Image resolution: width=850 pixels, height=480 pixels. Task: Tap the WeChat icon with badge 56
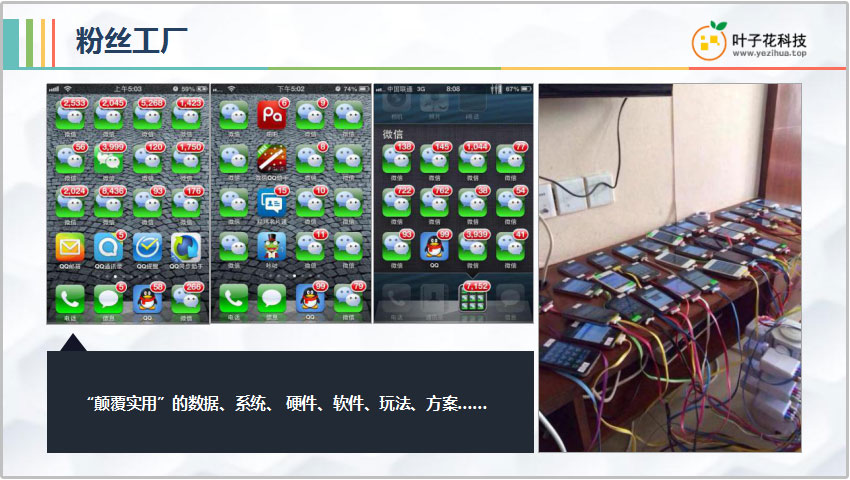click(70, 159)
